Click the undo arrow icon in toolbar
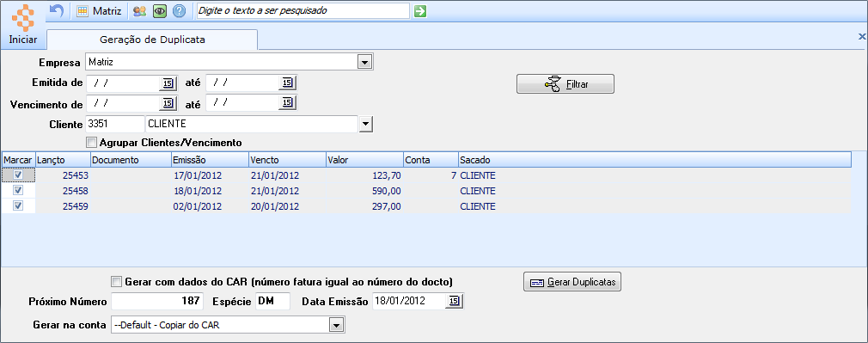 (57, 10)
